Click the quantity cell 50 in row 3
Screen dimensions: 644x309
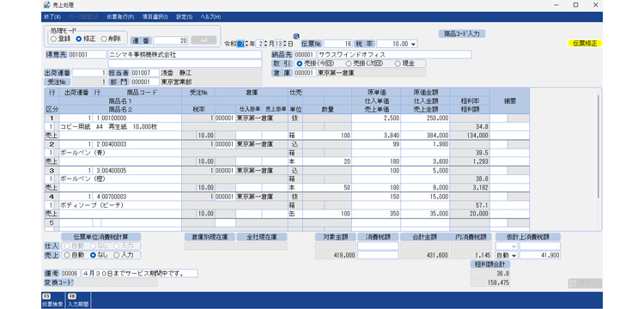coord(327,187)
